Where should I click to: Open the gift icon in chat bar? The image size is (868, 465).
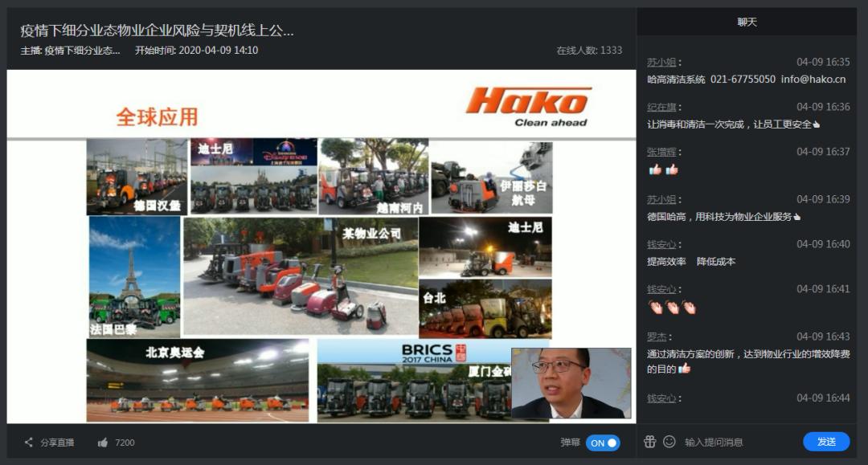[x=650, y=441]
